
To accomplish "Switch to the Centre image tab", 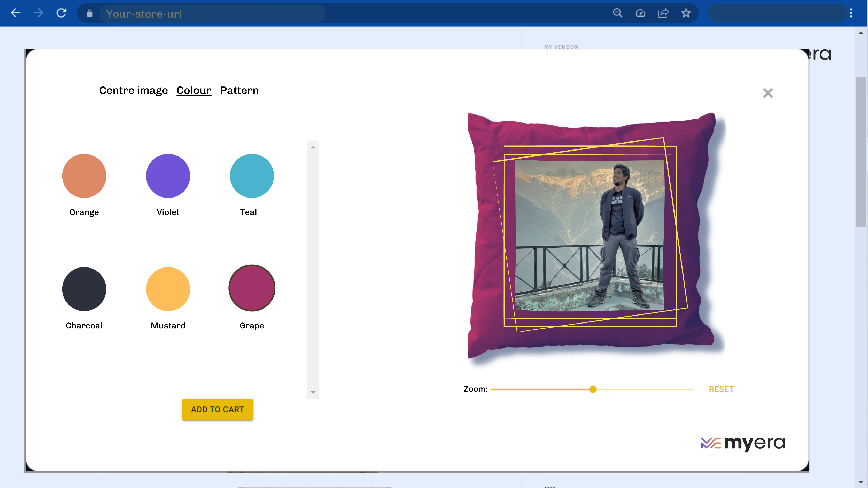I will click(x=134, y=90).
